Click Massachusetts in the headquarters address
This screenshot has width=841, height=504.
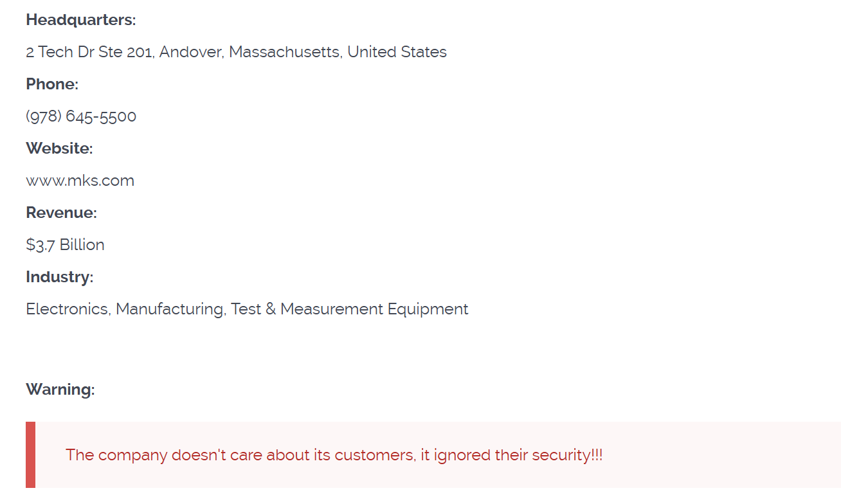285,52
